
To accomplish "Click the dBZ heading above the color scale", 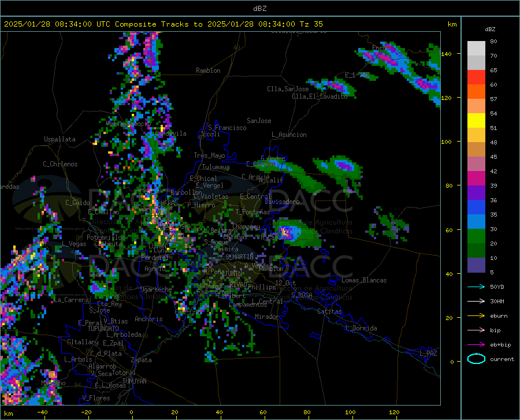I will coord(490,29).
